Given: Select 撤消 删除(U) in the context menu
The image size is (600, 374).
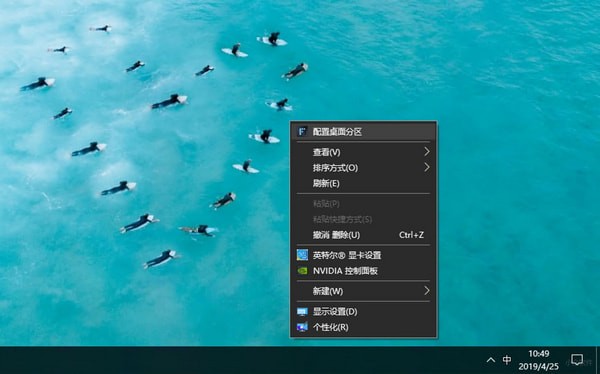Looking at the screenshot, I should pos(363,235).
